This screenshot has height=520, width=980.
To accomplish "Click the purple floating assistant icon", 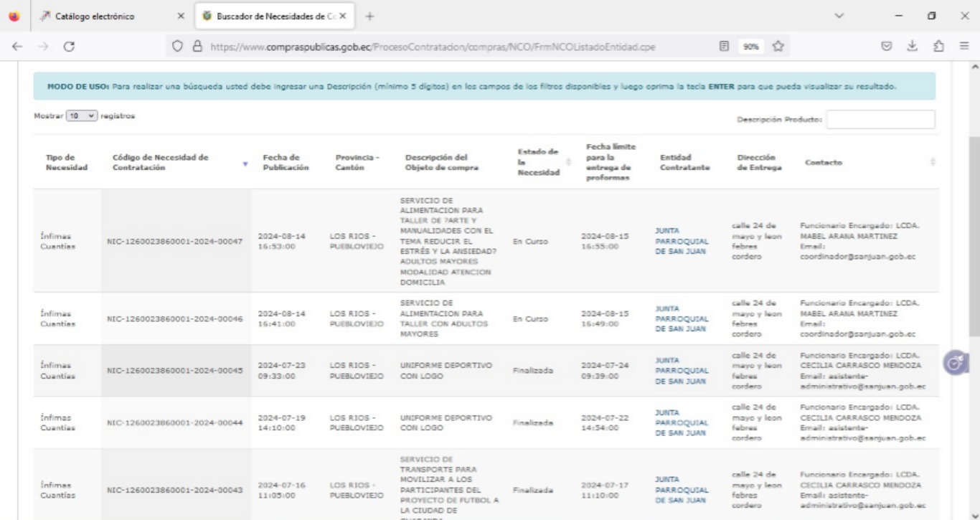I will 954,364.
